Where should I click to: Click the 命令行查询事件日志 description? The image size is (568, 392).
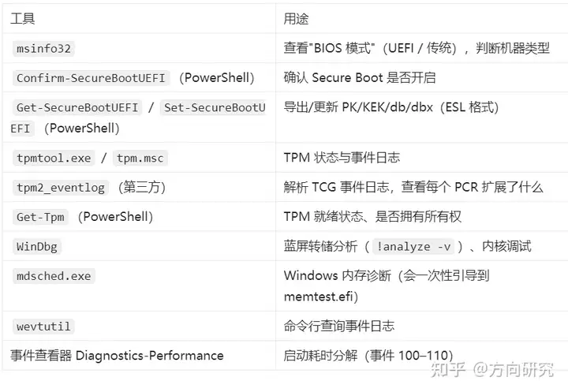tap(338, 326)
